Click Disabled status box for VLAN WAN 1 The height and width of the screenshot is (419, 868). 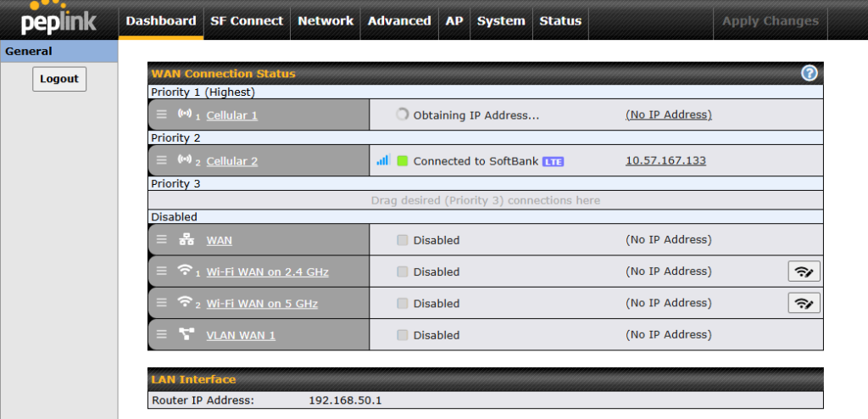(x=403, y=335)
